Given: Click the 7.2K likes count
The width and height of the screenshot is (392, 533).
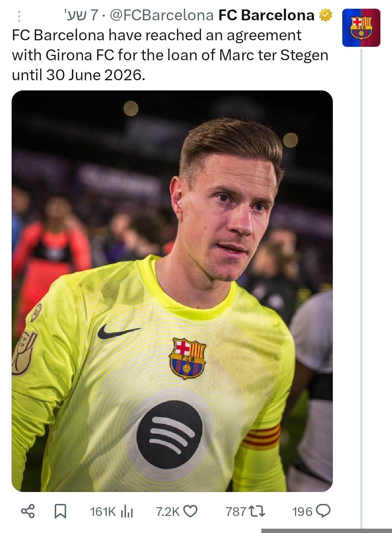Looking at the screenshot, I should [x=168, y=512].
